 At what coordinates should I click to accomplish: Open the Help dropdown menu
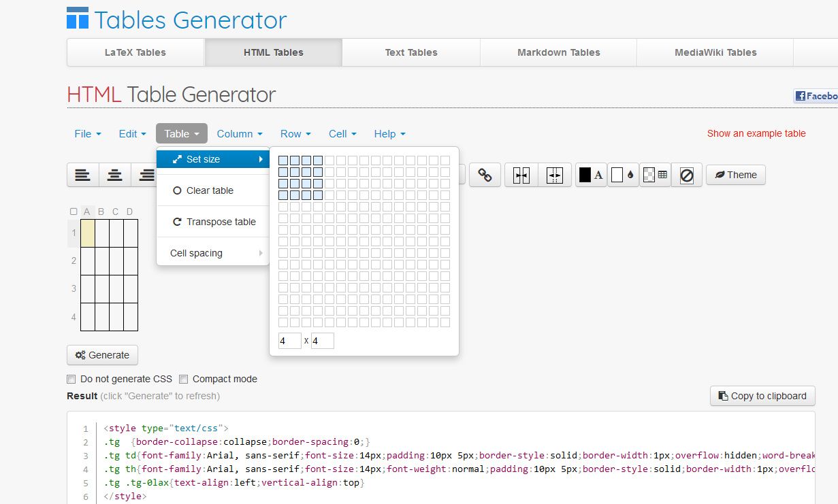coord(390,134)
